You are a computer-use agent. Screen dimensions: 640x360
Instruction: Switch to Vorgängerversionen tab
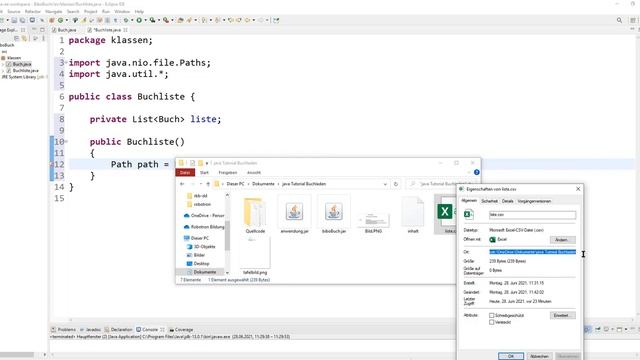pyautogui.click(x=534, y=201)
